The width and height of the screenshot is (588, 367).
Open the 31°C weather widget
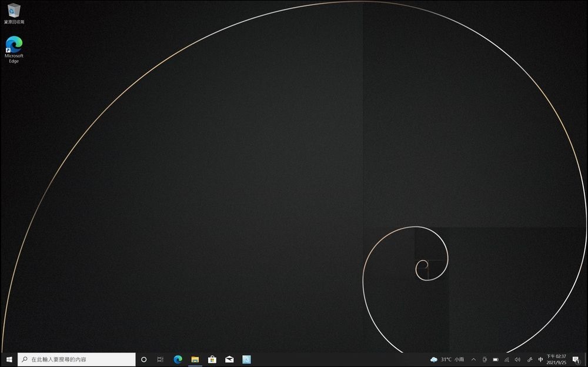pos(447,359)
